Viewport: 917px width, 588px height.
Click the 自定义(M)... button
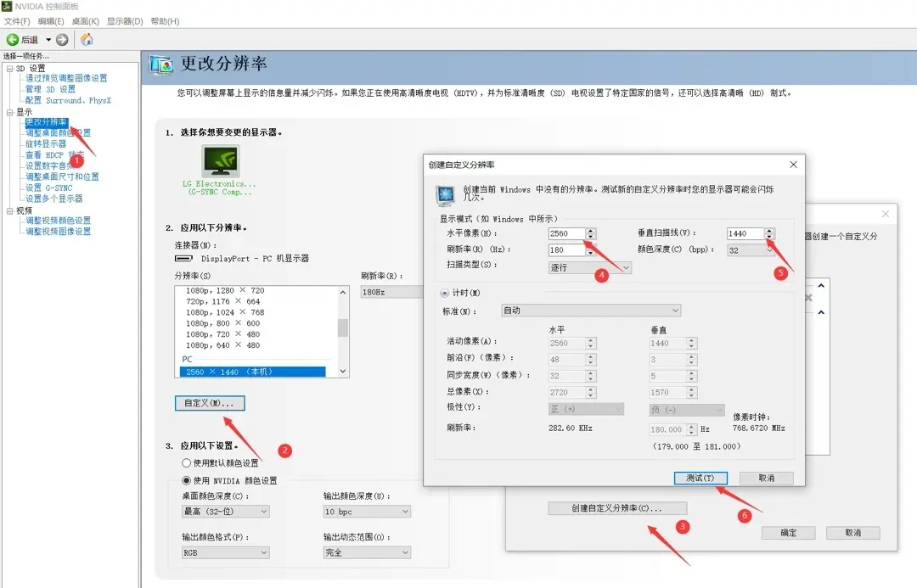point(210,403)
